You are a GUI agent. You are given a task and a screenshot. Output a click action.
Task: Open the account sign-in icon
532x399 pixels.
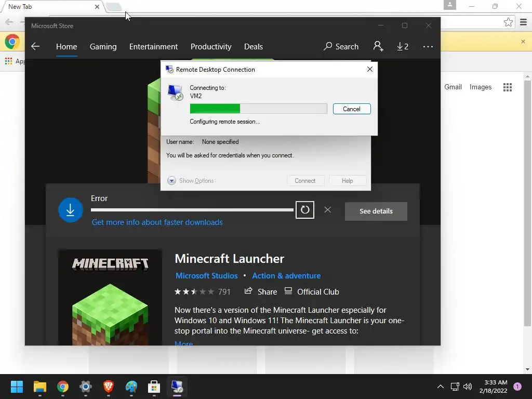(378, 46)
